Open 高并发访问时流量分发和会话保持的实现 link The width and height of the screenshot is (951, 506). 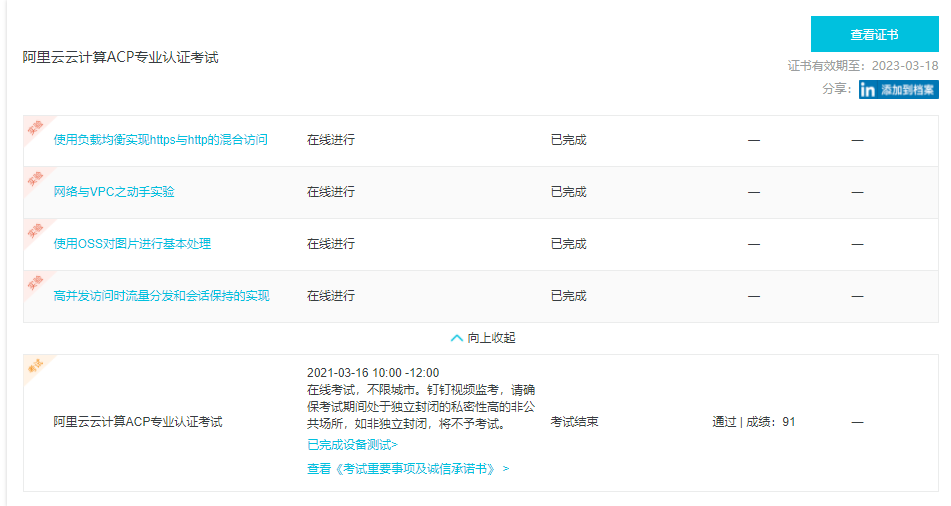161,296
